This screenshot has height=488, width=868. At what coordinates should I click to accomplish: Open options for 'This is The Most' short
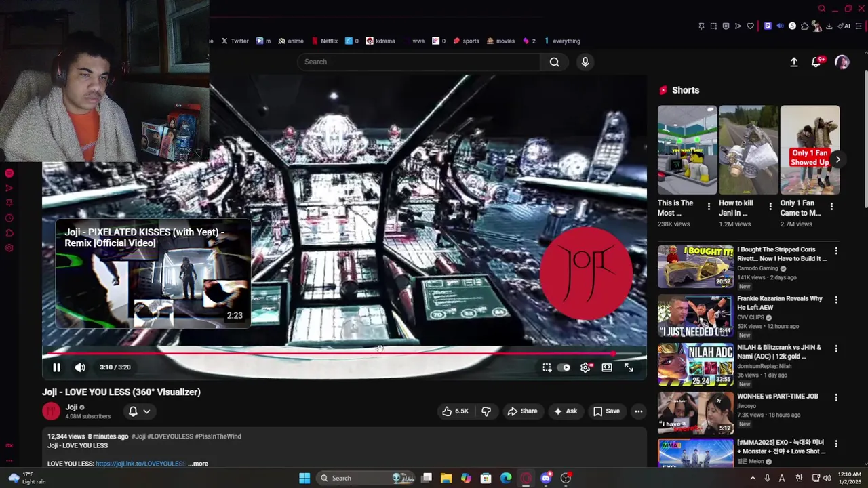[709, 206]
